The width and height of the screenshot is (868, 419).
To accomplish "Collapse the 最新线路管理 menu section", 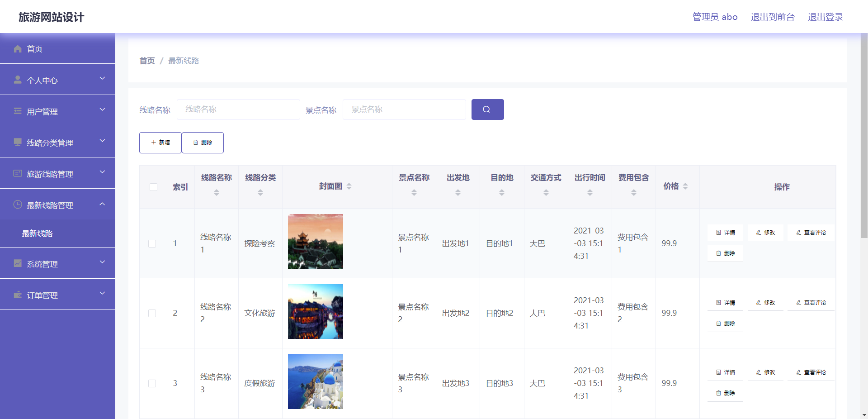I will point(58,204).
